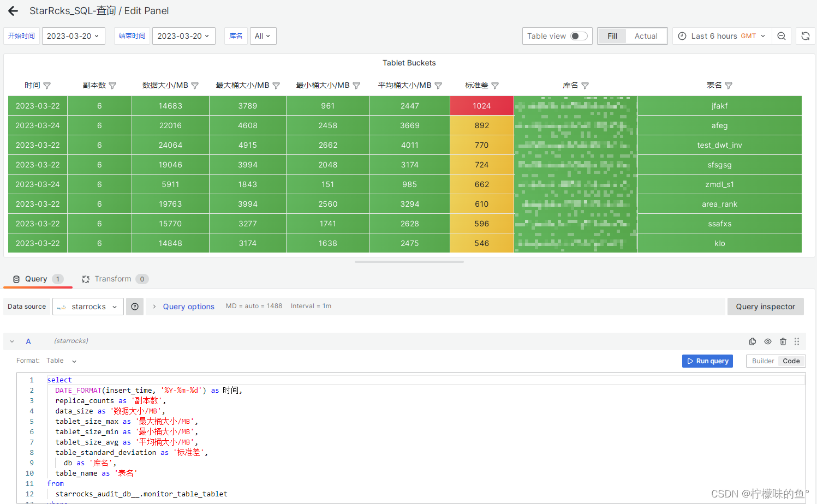
Task: Toggle the Table view switch
Action: (x=579, y=35)
